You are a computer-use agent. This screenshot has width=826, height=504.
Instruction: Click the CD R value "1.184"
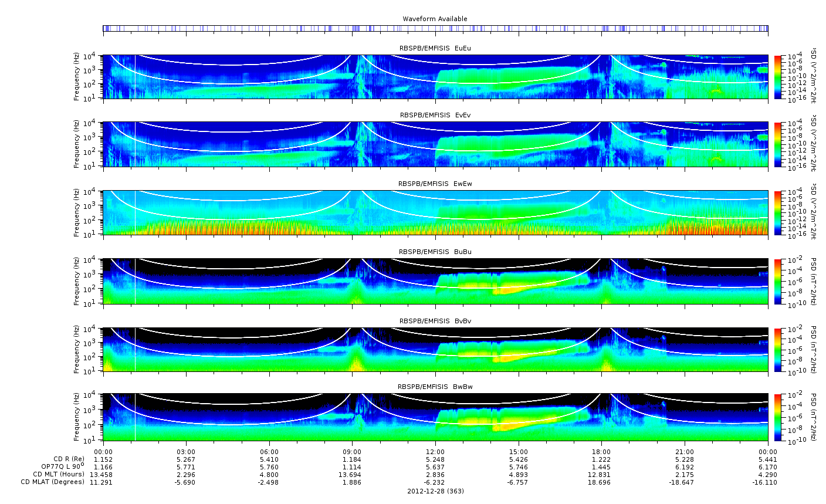(x=352, y=459)
